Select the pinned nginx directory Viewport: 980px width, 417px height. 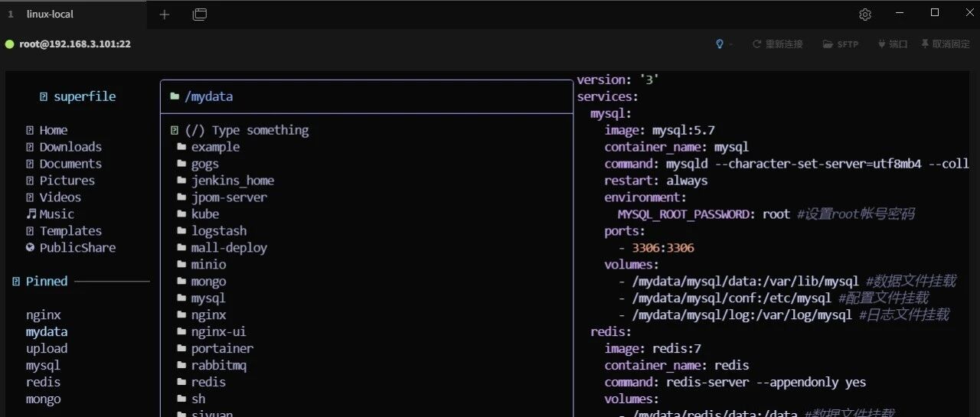coord(44,315)
